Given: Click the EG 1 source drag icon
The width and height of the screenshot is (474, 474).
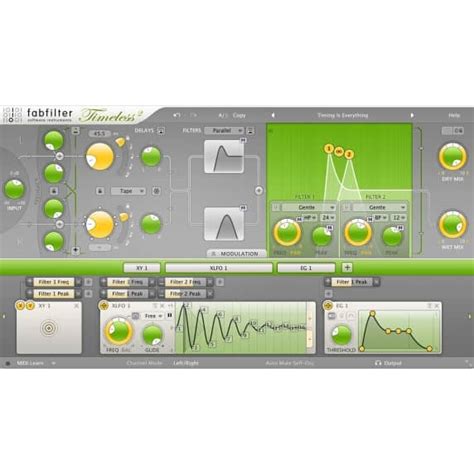Looking at the screenshot, I should click(x=328, y=306).
